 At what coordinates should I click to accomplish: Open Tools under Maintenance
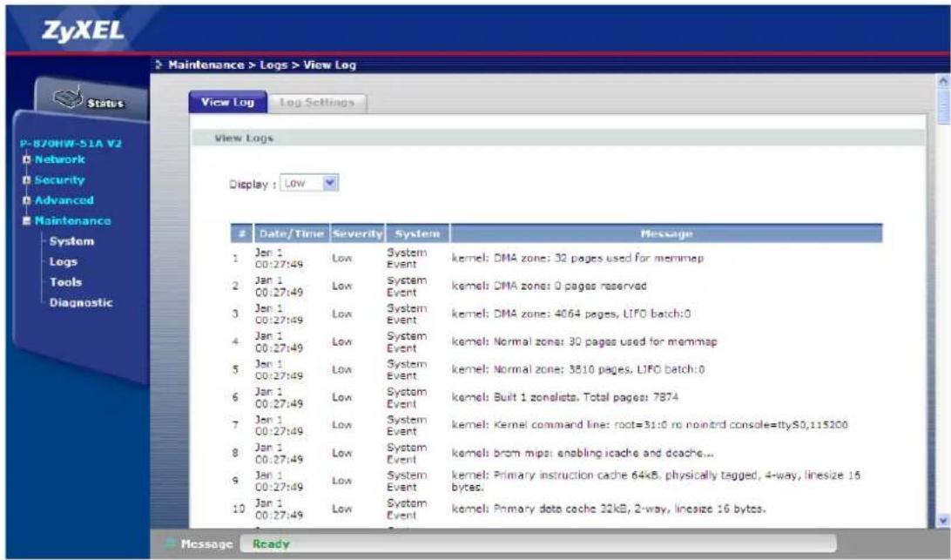click(65, 282)
